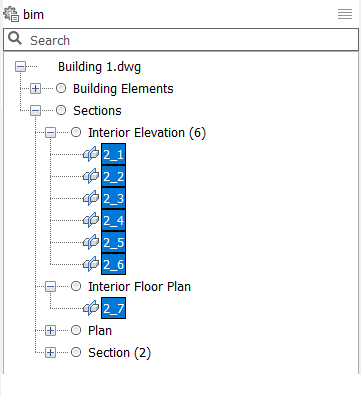The width and height of the screenshot is (362, 396).
Task: Click the bim panel gear icon
Action: [11, 14]
